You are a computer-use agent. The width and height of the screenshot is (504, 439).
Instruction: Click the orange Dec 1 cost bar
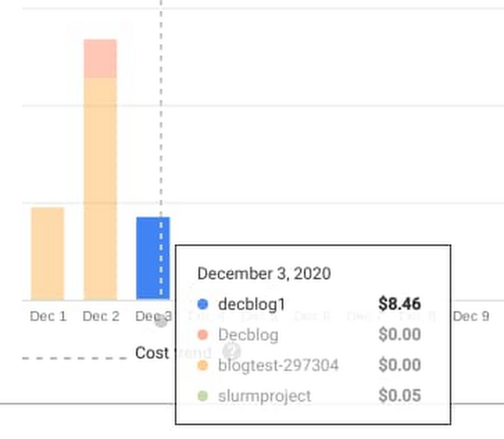[47, 254]
